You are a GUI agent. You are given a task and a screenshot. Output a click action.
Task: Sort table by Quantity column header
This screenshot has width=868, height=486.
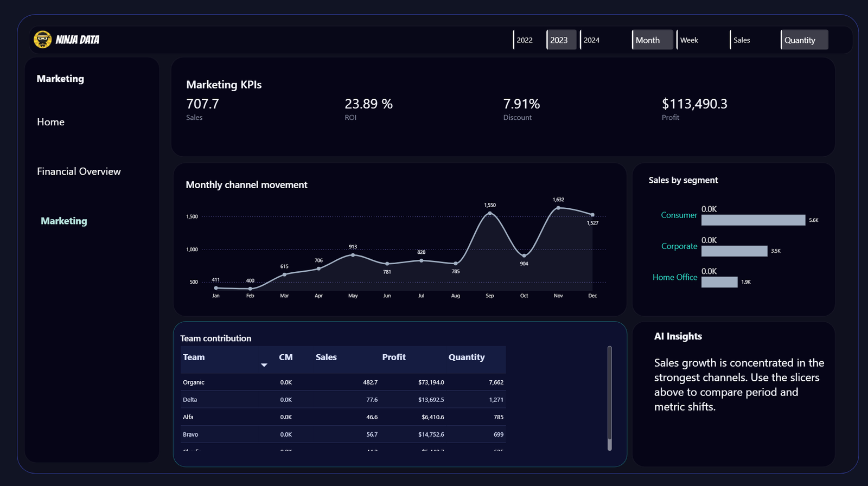[467, 357]
